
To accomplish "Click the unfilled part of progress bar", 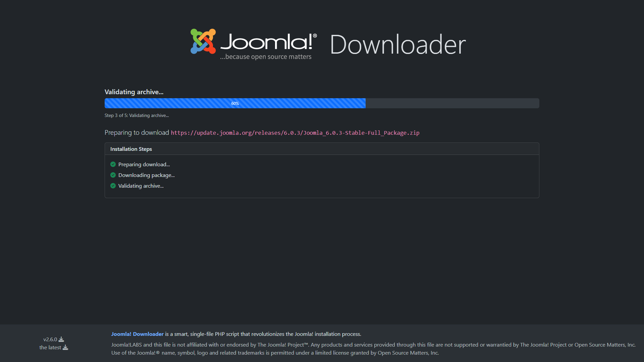I will tap(452, 103).
